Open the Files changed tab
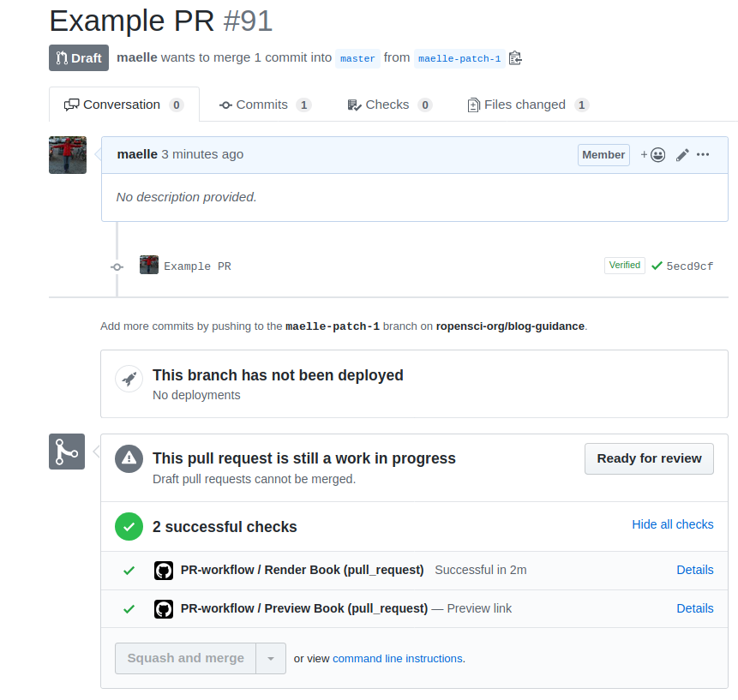 (526, 104)
